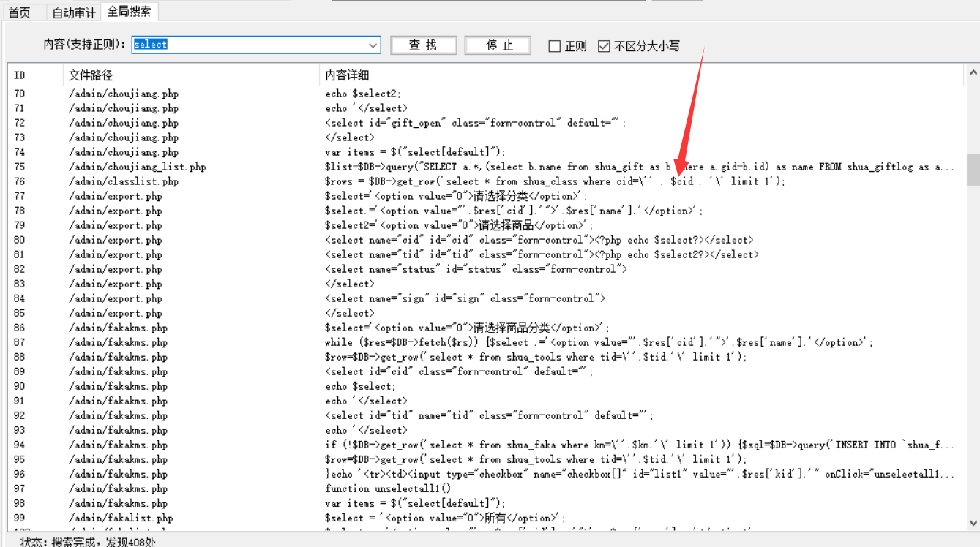
Task: Click the scrollbar down arrow
Action: point(973,522)
